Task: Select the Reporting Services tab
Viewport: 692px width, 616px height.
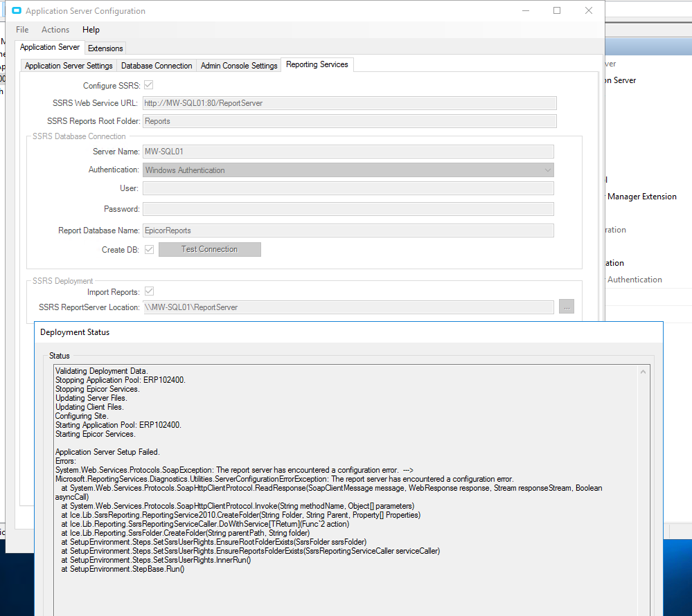Action: 317,64
